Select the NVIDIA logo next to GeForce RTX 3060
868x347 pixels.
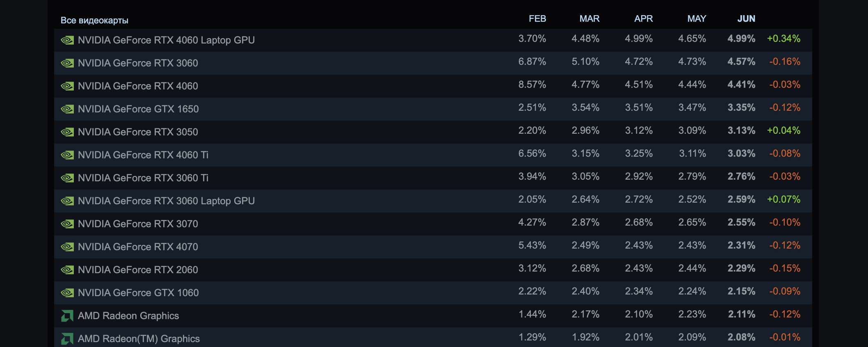(x=67, y=63)
